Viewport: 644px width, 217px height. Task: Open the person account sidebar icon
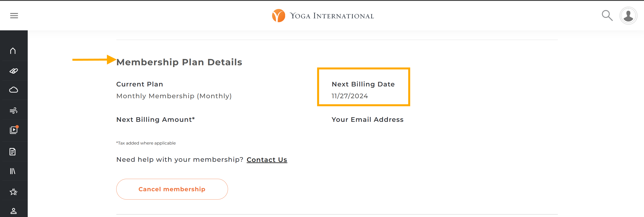14,211
